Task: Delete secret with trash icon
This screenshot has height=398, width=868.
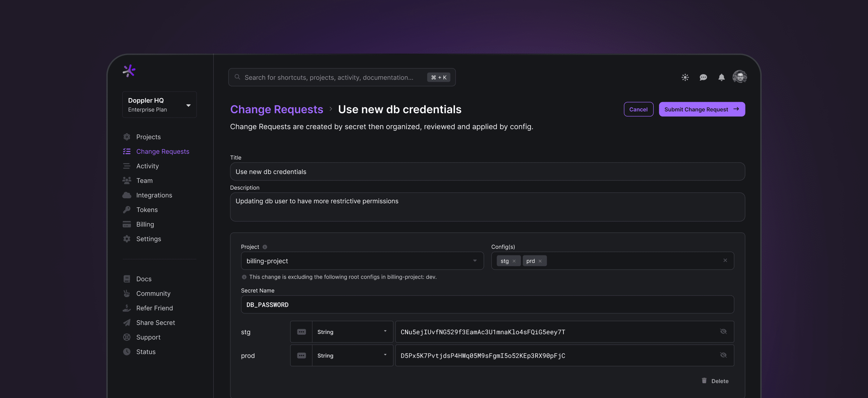Action: click(x=704, y=381)
